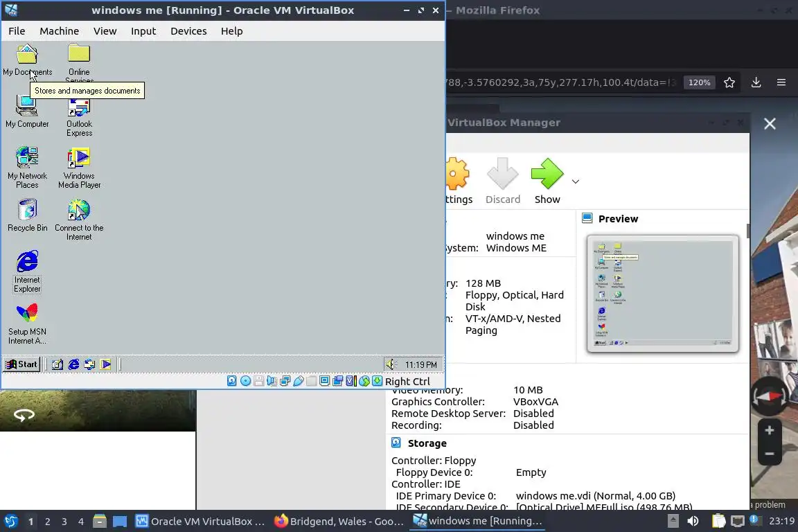Switch to workspace 2 in the host panel
798x532 pixels.
47,522
